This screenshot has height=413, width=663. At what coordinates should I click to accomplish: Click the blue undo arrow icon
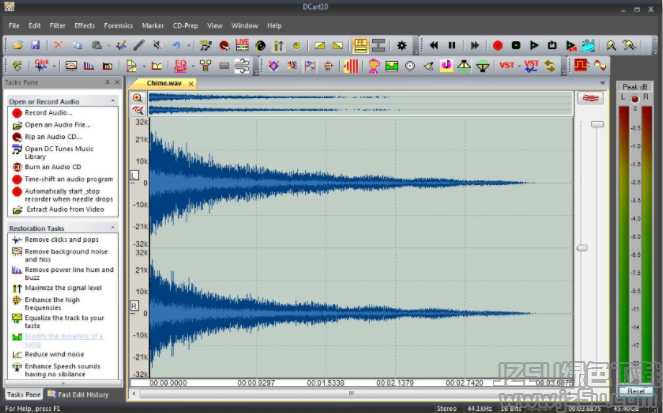tap(176, 45)
